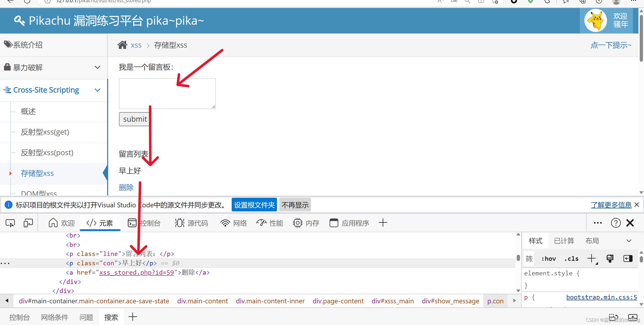Toggle :hov element state panel
Screen dimensions: 644x325
[x=548, y=258]
